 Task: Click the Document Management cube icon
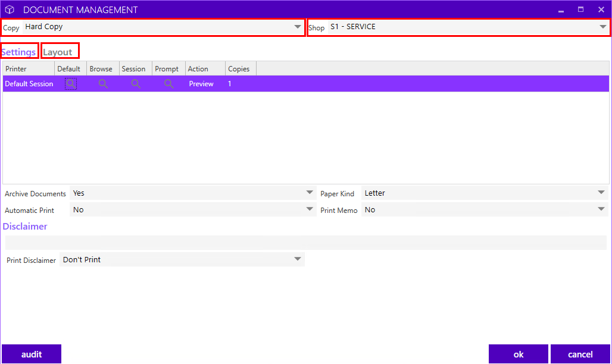click(10, 10)
